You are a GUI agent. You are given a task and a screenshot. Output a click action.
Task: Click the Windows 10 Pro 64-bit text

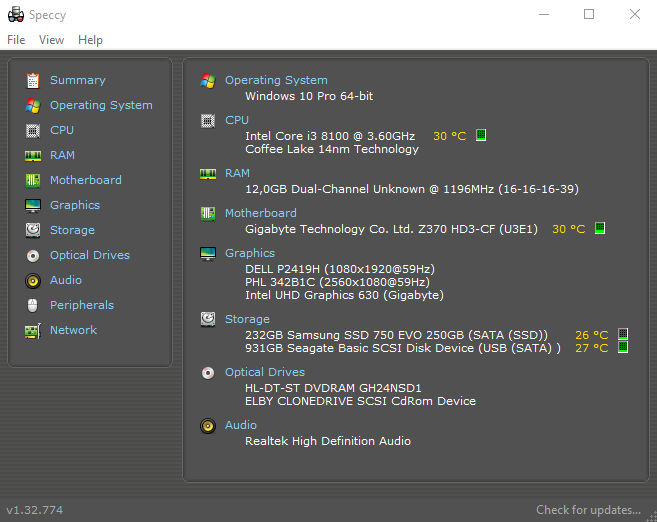(309, 96)
